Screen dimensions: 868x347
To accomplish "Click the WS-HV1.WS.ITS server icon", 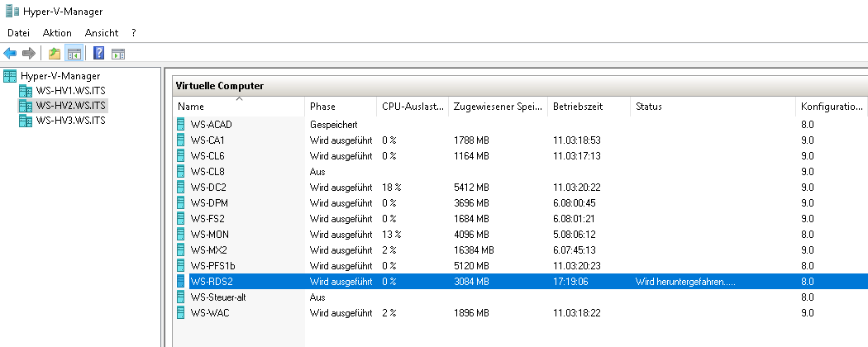I will coord(26,90).
